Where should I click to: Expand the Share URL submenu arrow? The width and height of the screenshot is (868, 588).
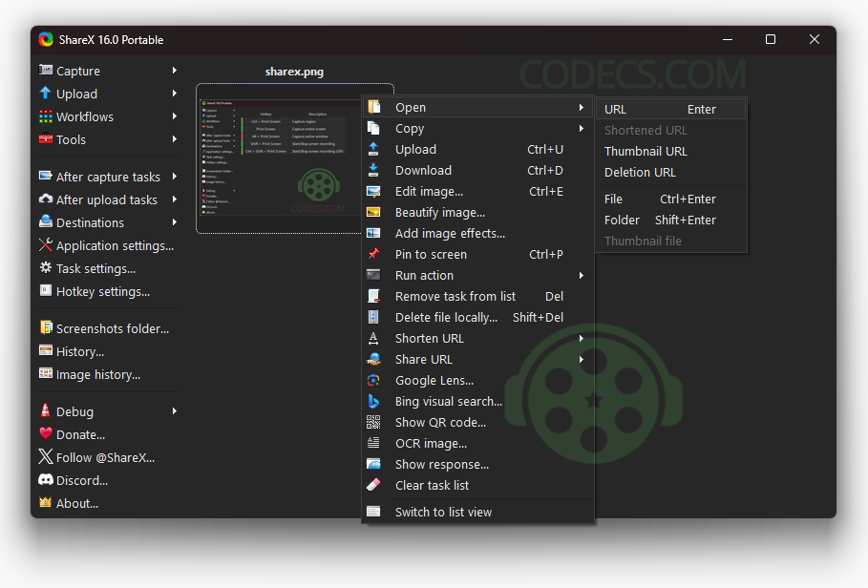582,359
